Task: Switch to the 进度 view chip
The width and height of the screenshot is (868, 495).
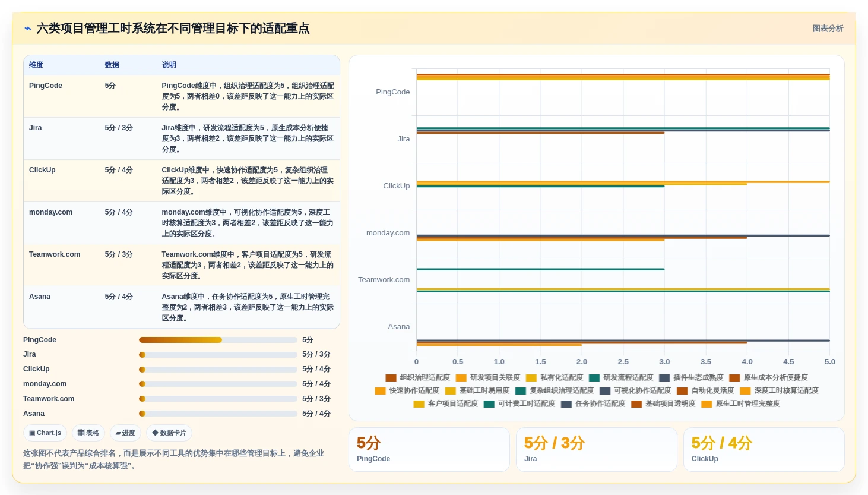Action: (x=126, y=433)
